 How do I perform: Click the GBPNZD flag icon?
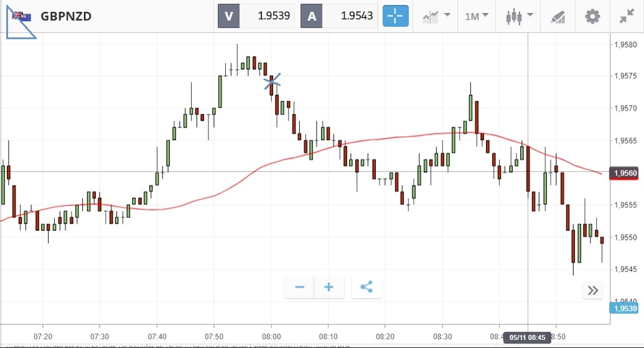[22, 16]
